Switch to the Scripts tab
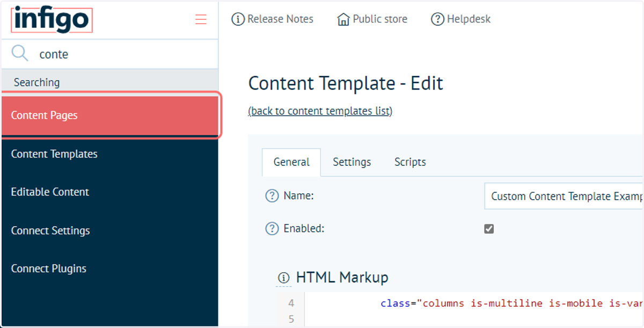644x328 pixels. click(x=410, y=162)
